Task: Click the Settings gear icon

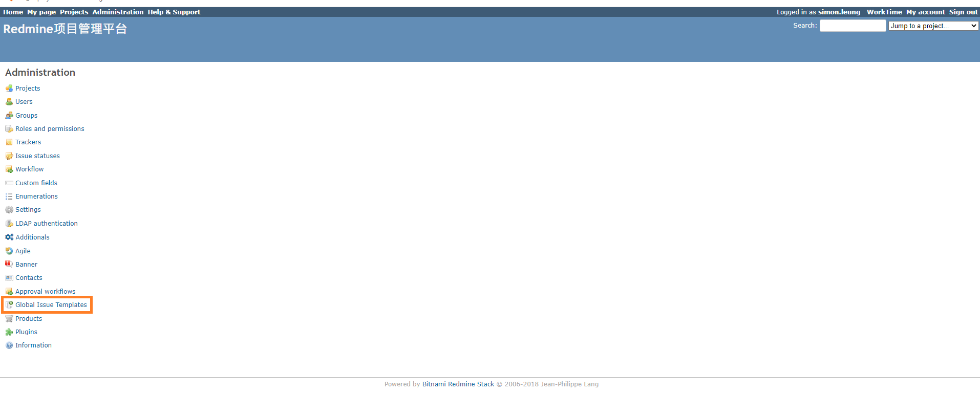Action: tap(9, 210)
